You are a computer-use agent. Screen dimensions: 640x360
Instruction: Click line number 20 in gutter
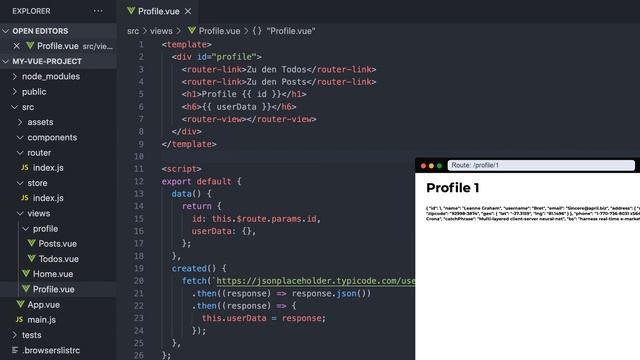[139, 281]
